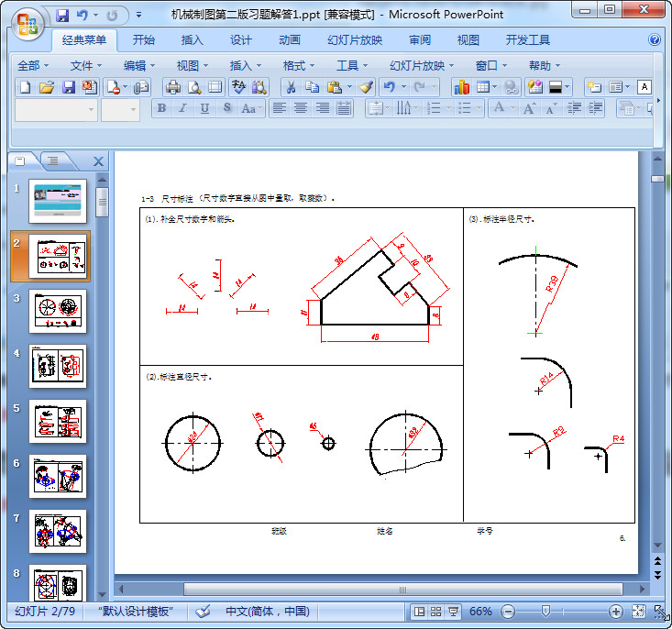Align text right
Screen dimensions: 672x629
tap(323, 108)
